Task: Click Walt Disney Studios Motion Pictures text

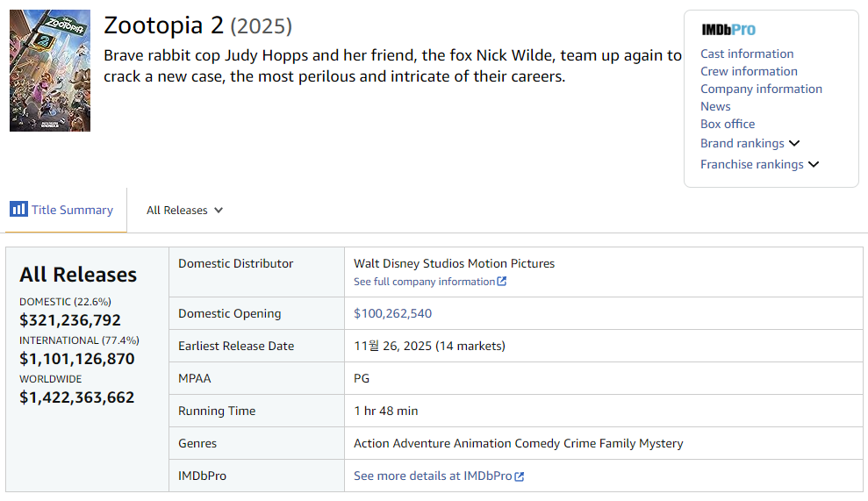Action: (x=454, y=263)
